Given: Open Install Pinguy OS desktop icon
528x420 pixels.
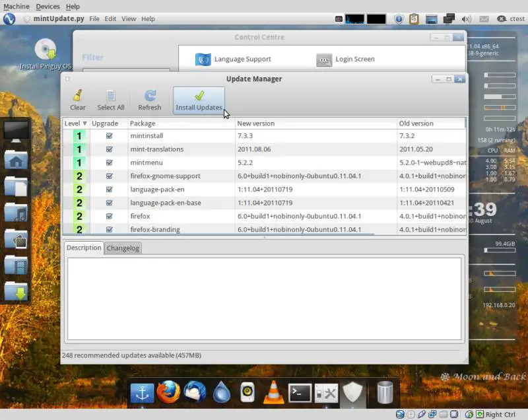Looking at the screenshot, I should tap(46, 54).
